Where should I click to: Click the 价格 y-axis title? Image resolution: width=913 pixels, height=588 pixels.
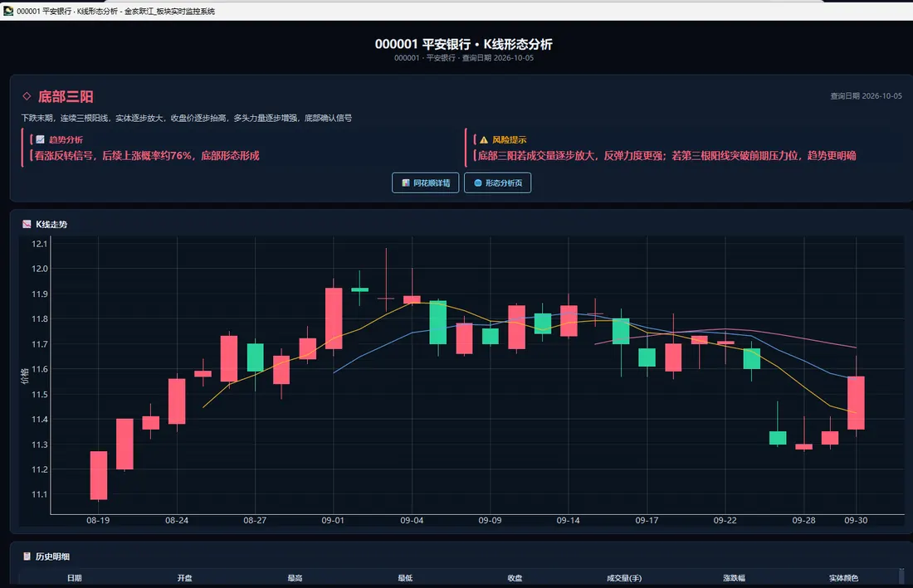pyautogui.click(x=25, y=376)
